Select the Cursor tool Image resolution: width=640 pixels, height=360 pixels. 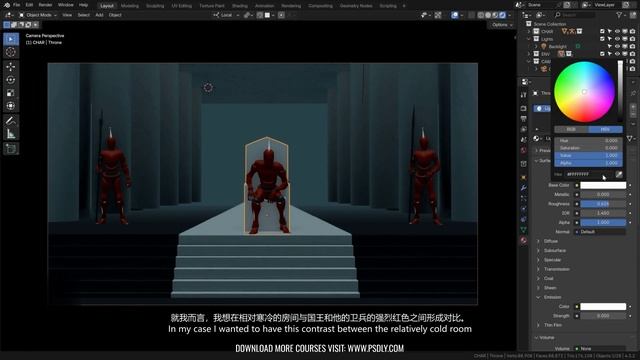[11, 52]
